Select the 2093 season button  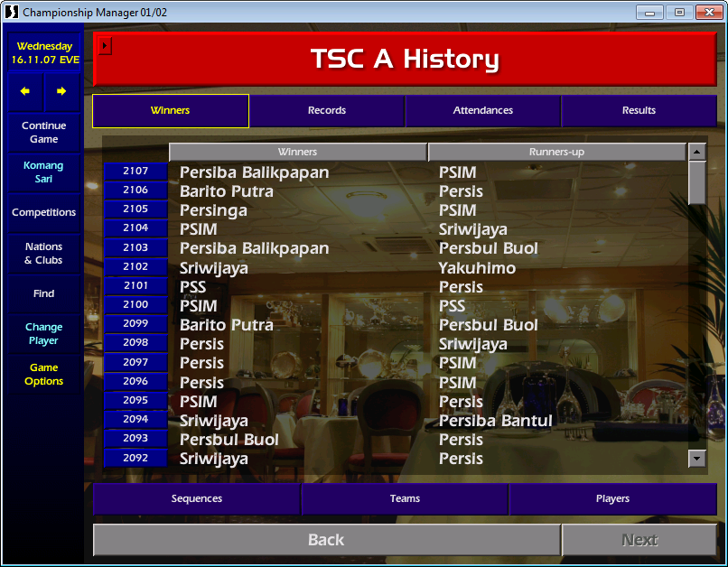point(135,438)
